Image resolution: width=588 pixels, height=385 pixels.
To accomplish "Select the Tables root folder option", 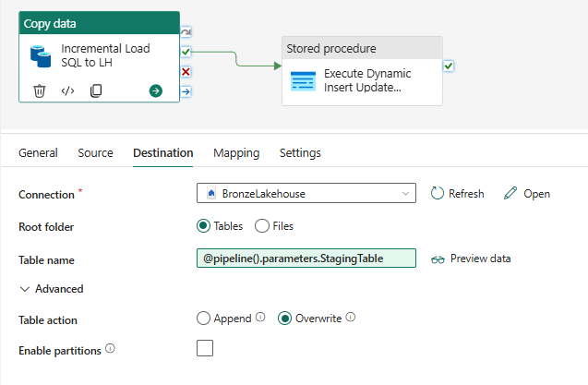I will [x=203, y=226].
